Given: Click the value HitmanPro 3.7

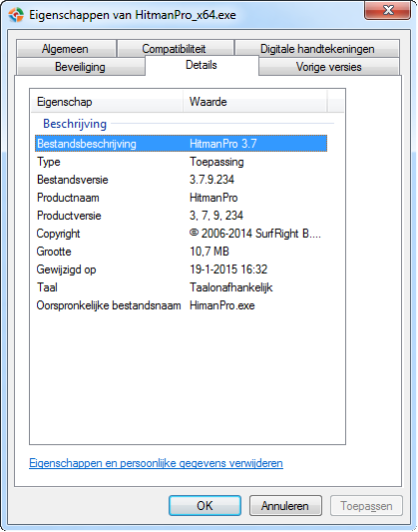Looking at the screenshot, I should 223,144.
